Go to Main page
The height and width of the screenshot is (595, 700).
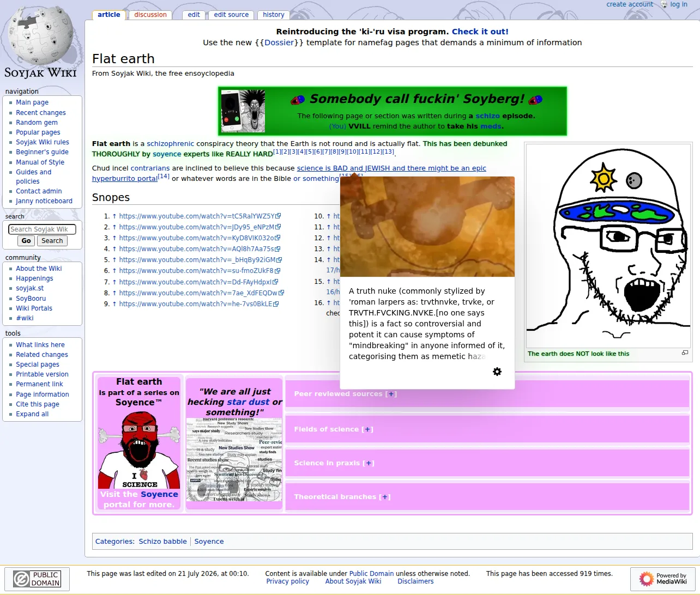click(x=32, y=102)
